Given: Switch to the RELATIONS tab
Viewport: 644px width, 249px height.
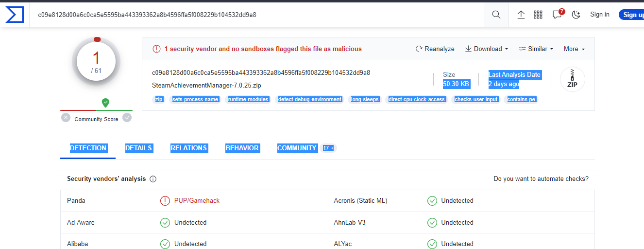Looking at the screenshot, I should (189, 148).
